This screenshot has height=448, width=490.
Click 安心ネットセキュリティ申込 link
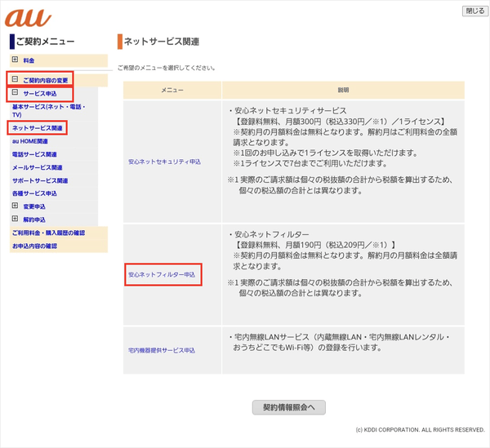[x=164, y=162]
